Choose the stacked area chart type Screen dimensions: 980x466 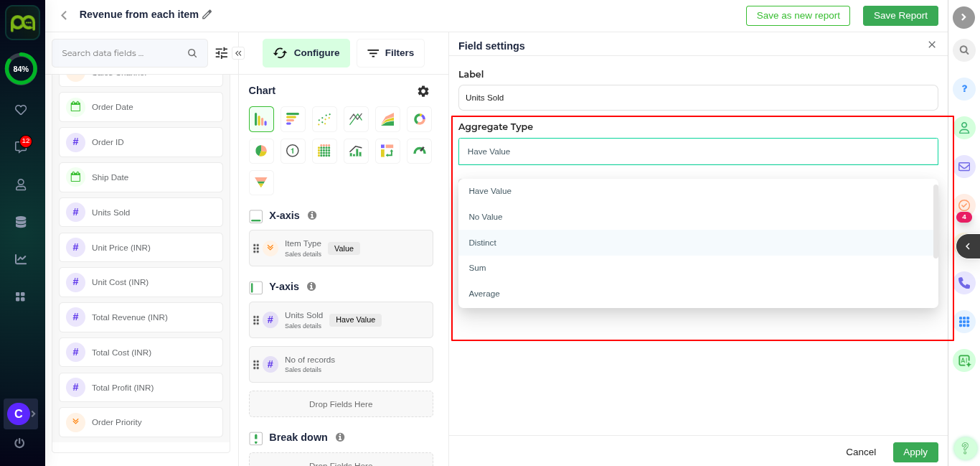(387, 119)
